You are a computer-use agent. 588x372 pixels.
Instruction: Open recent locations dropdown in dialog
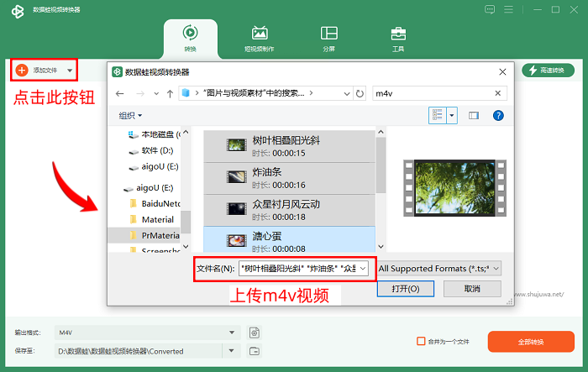tap(156, 93)
